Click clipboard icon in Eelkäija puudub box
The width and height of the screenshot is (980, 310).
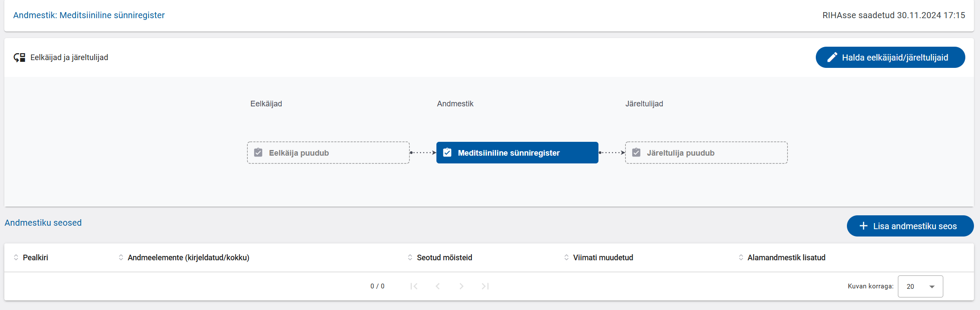[x=258, y=153]
